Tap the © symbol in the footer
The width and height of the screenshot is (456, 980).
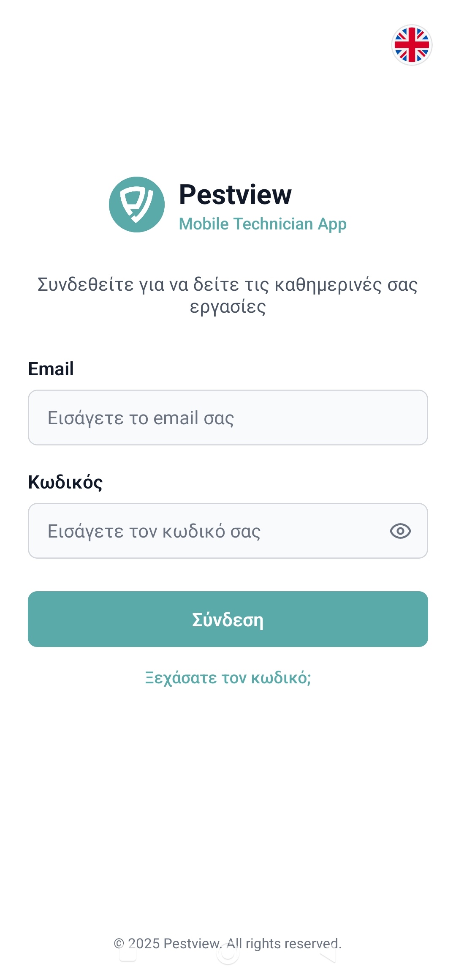(119, 944)
